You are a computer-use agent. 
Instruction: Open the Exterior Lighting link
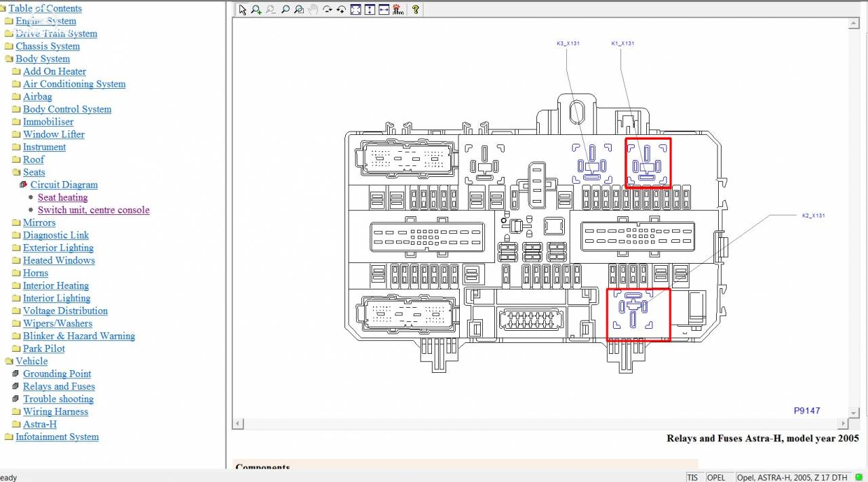(x=58, y=248)
